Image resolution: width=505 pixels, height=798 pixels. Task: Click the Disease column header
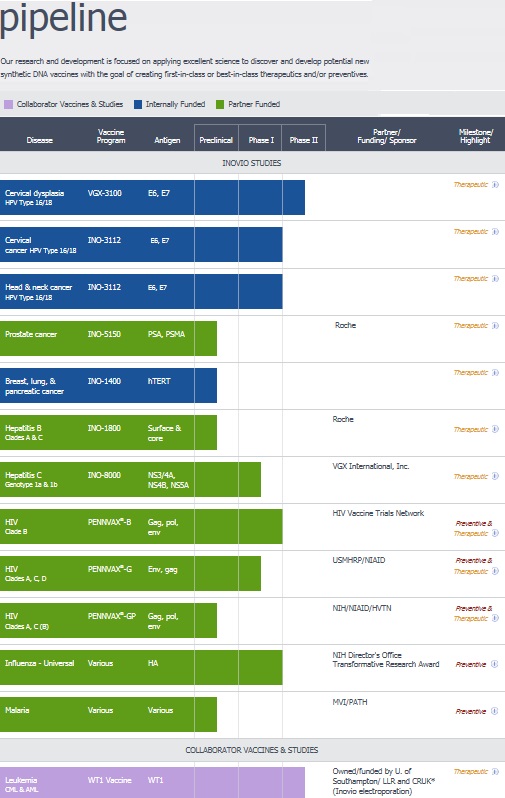39,140
